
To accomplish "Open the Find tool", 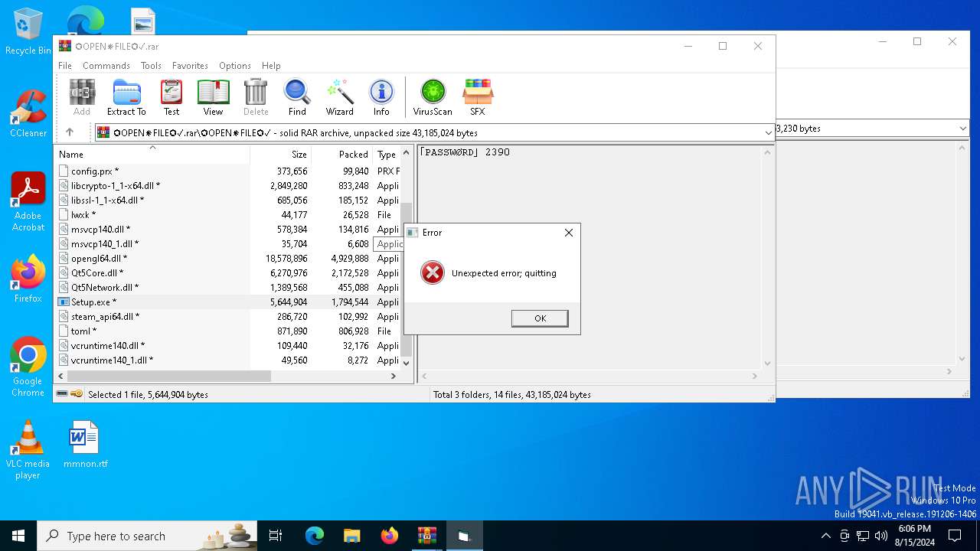I will pyautogui.click(x=297, y=97).
